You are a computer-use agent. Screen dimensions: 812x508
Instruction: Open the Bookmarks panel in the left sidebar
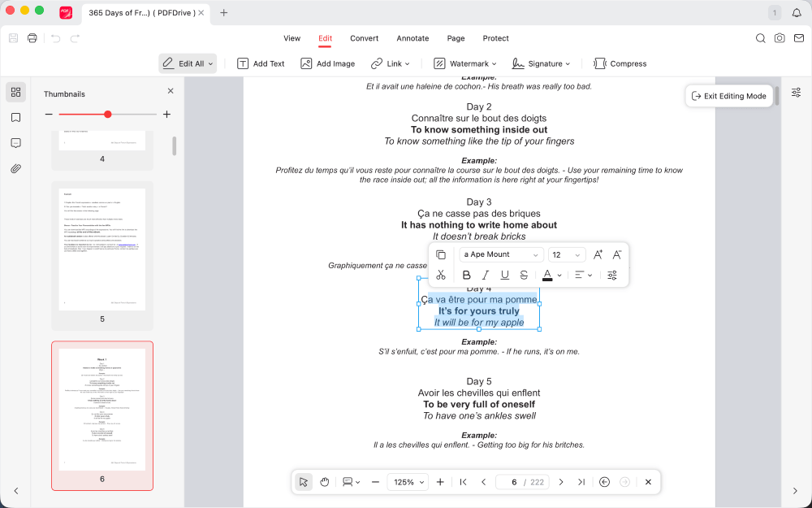(15, 117)
